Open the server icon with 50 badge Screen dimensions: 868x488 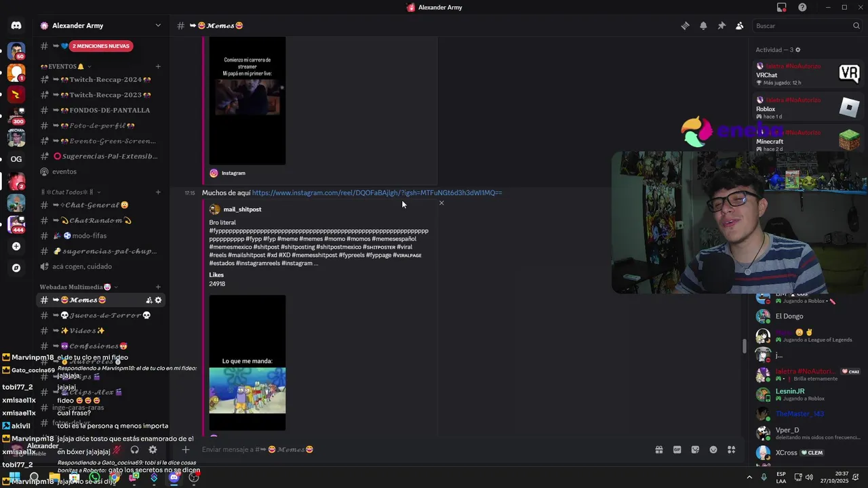16,51
